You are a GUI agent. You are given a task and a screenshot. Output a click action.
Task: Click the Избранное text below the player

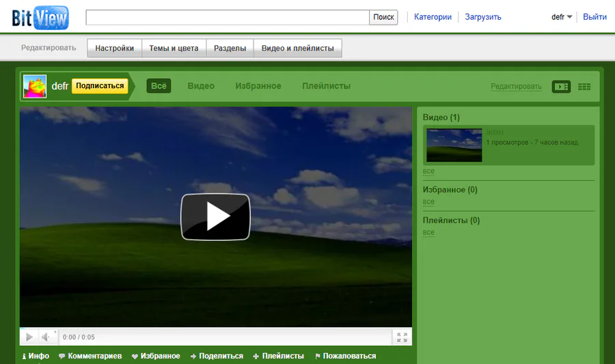click(161, 356)
